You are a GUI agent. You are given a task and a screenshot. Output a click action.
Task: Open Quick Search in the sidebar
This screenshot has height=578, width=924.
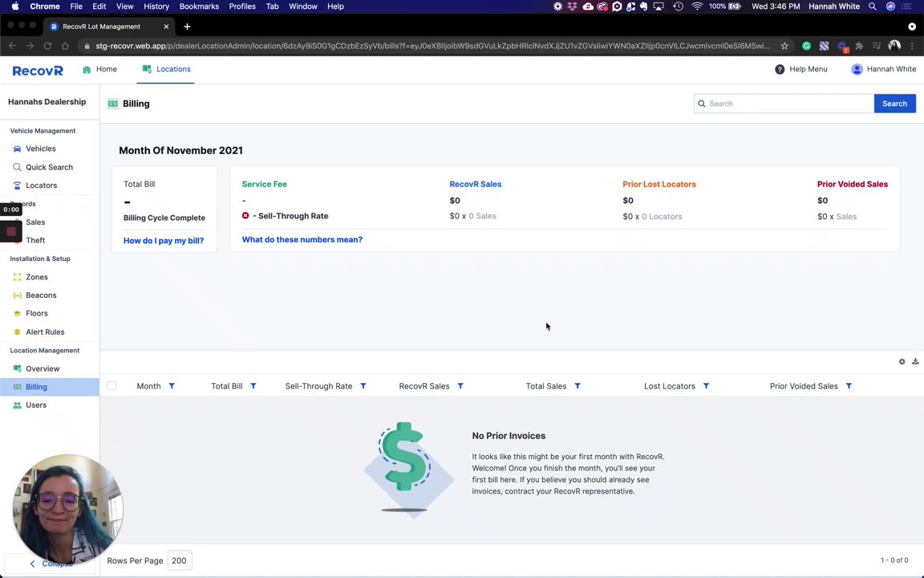pyautogui.click(x=50, y=167)
